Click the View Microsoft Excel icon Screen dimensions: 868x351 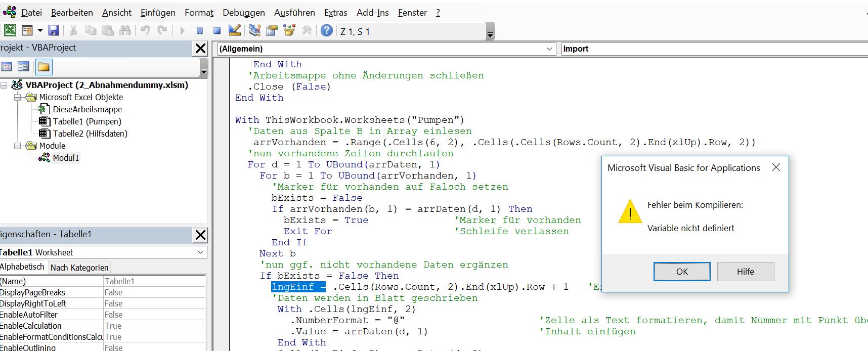(x=10, y=31)
